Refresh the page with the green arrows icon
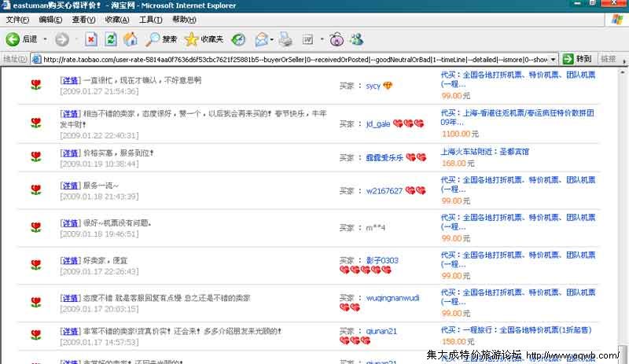This screenshot has width=629, height=364. coord(111,39)
